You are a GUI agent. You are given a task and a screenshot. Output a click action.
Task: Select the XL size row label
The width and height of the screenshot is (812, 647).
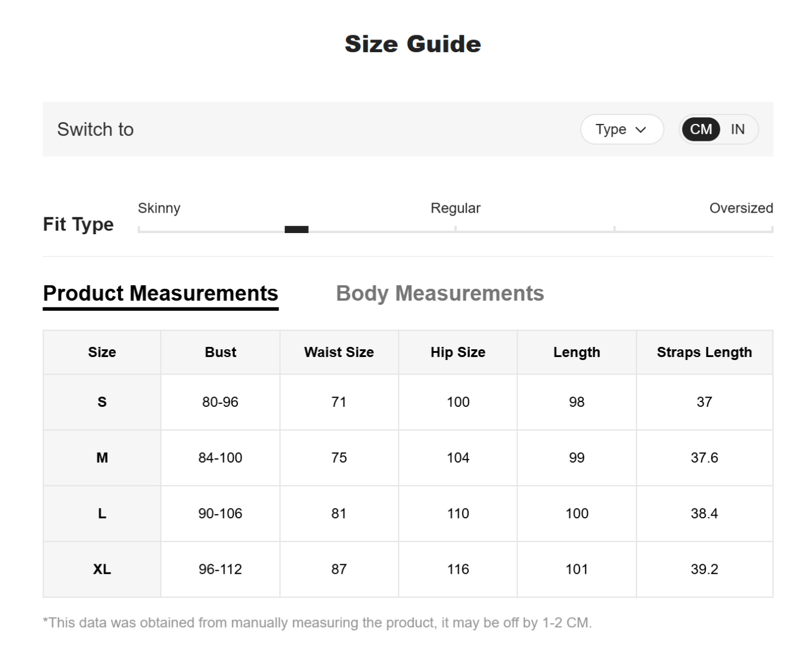(102, 569)
